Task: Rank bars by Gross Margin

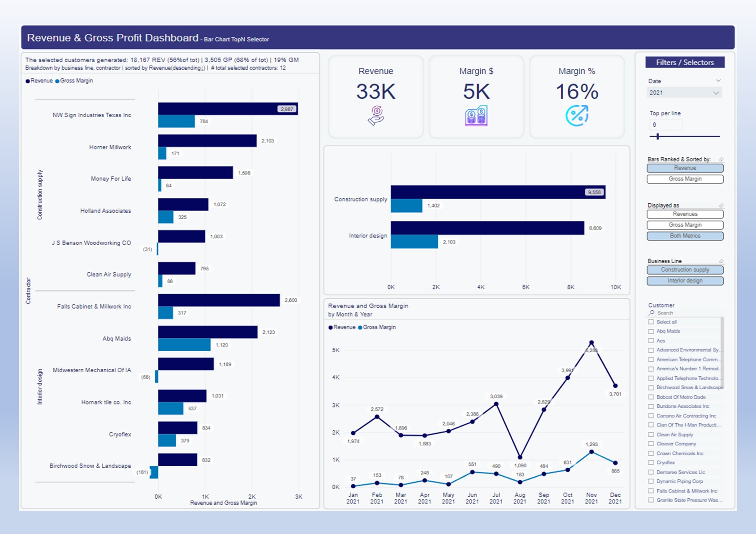Action: tap(685, 179)
